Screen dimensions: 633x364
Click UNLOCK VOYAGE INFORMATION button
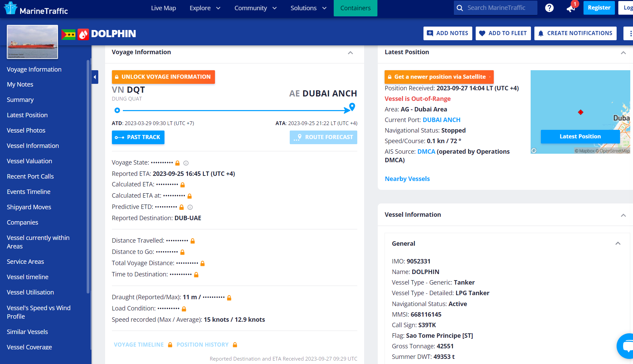[x=163, y=77]
